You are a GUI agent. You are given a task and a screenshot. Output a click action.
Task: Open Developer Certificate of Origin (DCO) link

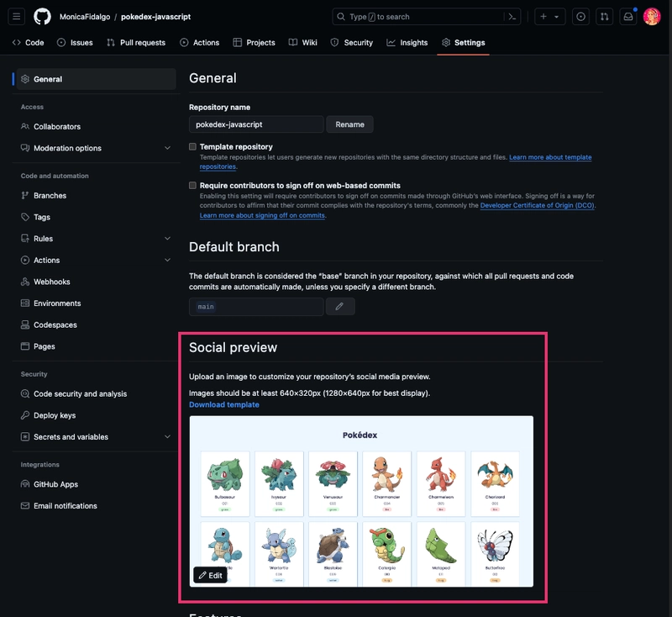537,205
